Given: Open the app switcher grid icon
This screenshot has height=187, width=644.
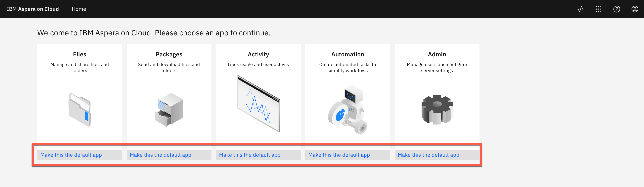Looking at the screenshot, I should [x=599, y=9].
